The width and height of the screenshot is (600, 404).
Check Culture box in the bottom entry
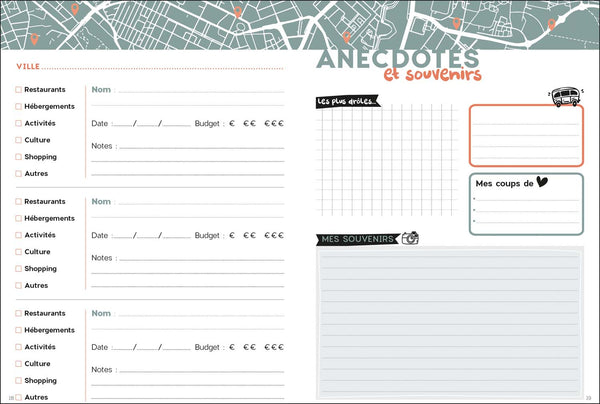pyautogui.click(x=18, y=364)
